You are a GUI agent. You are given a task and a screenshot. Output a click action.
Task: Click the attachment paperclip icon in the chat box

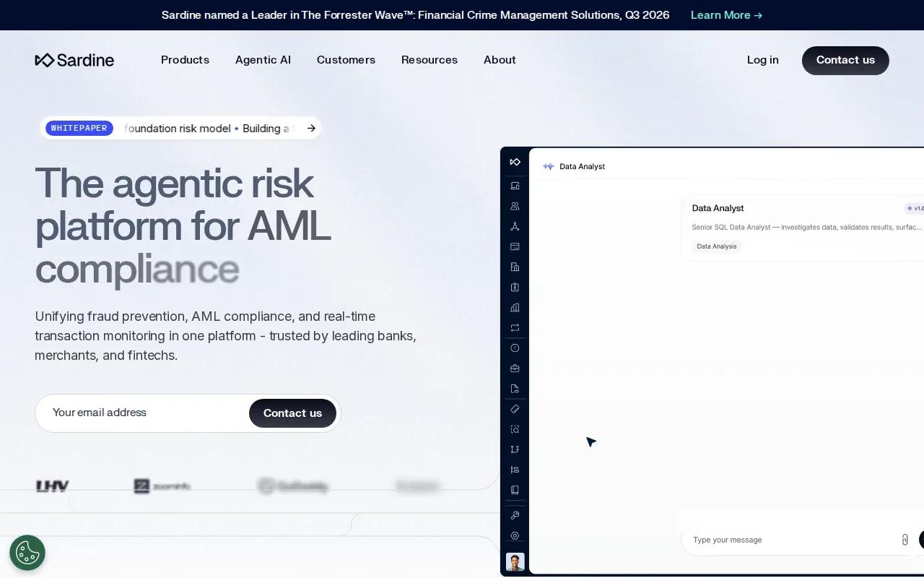click(905, 540)
